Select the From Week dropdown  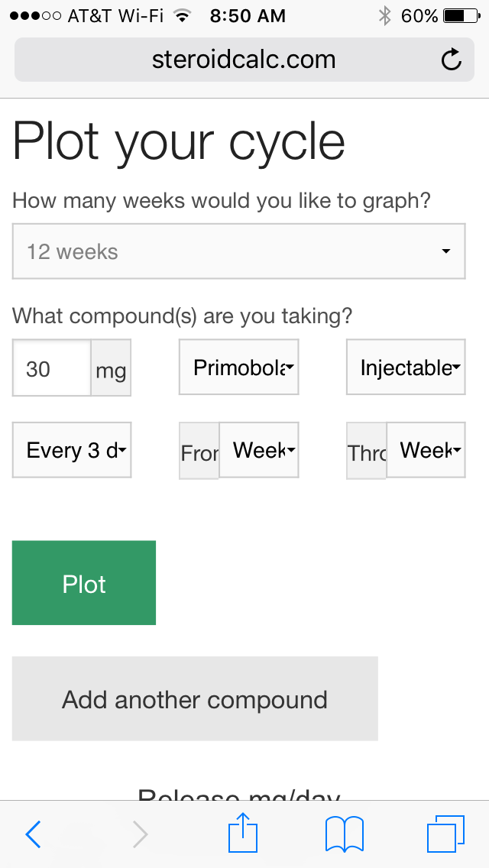pyautogui.click(x=258, y=450)
